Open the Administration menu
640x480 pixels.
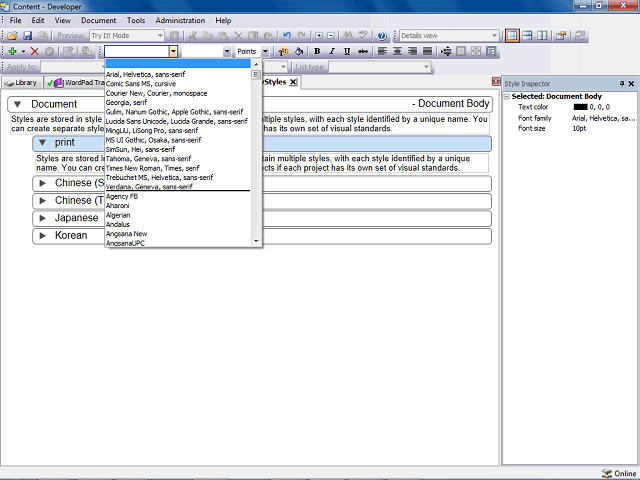pos(180,20)
